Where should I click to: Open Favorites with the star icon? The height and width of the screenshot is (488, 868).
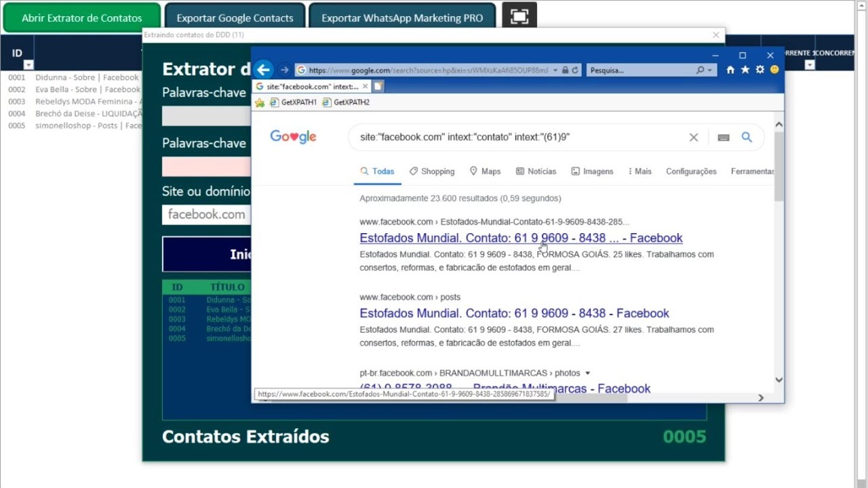745,69
